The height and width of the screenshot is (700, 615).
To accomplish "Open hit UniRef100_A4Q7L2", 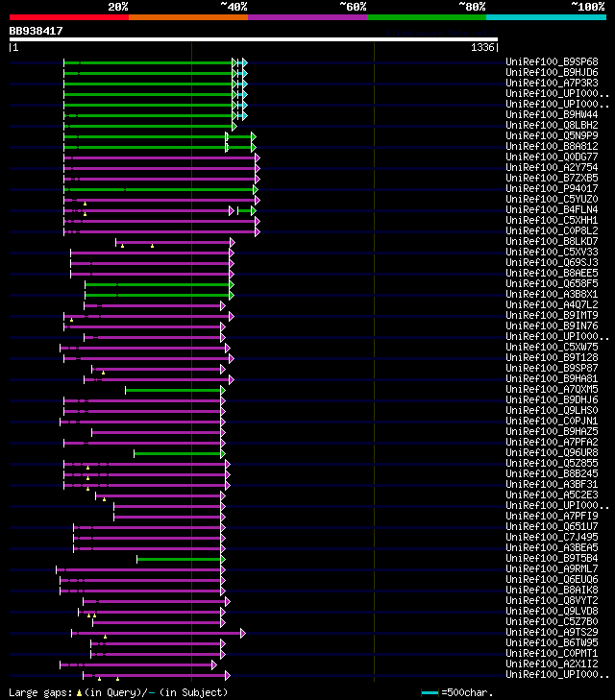I will tap(552, 305).
